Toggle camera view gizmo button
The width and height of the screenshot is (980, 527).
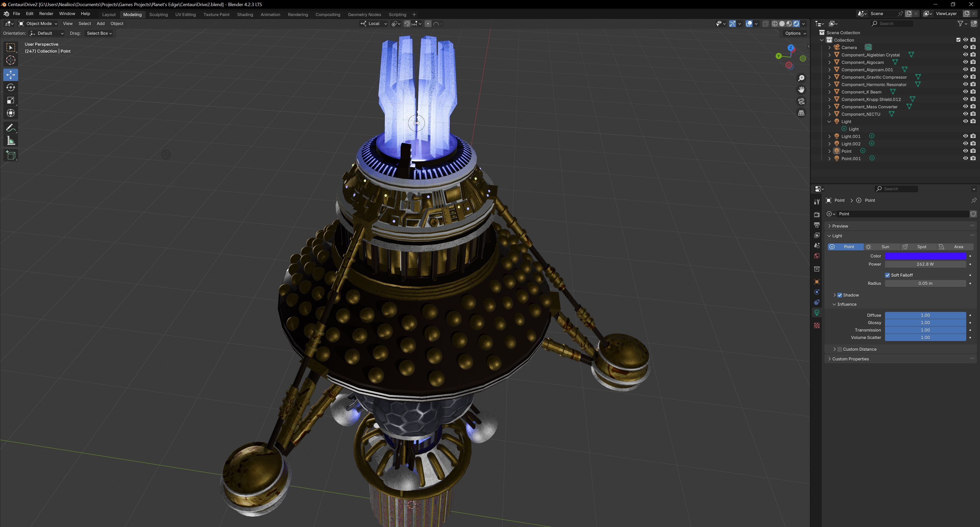click(801, 101)
